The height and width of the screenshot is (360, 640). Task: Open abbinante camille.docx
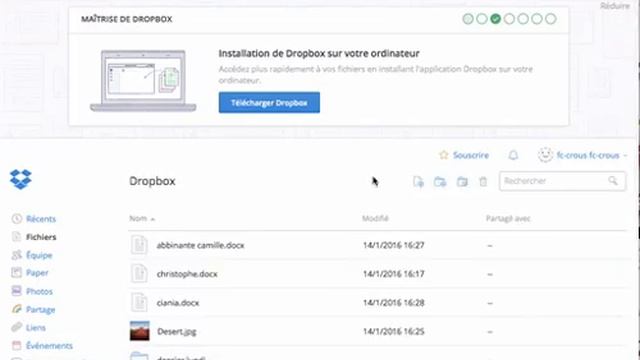[200, 245]
